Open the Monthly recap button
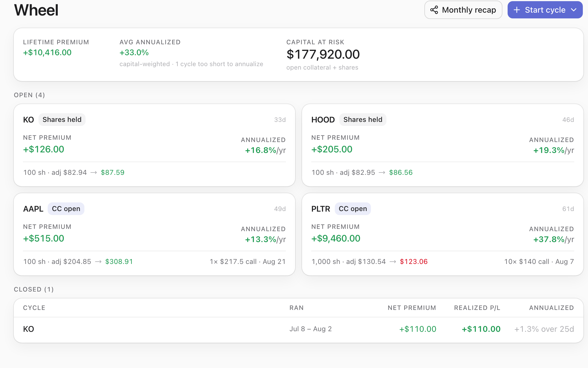This screenshot has width=588, height=368. (463, 10)
